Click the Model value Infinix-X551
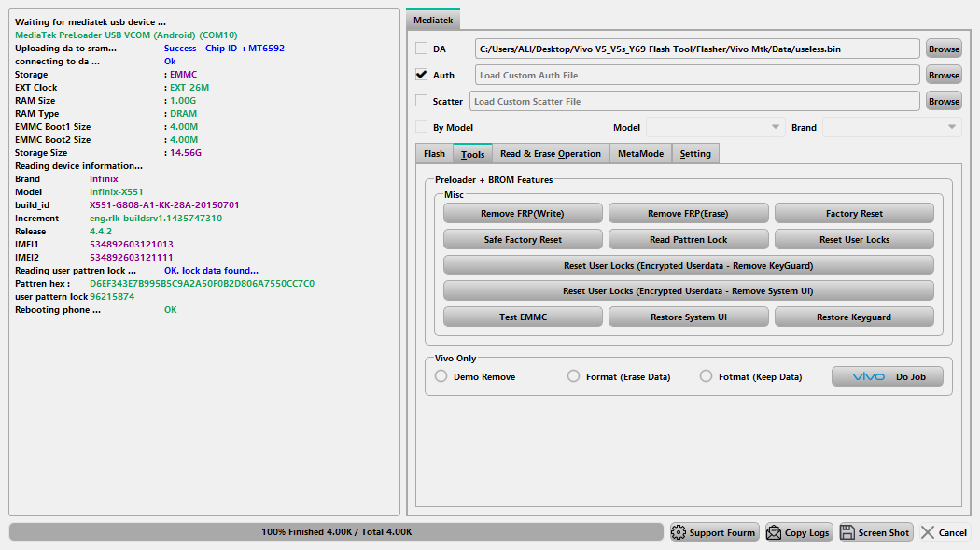 coord(117,191)
